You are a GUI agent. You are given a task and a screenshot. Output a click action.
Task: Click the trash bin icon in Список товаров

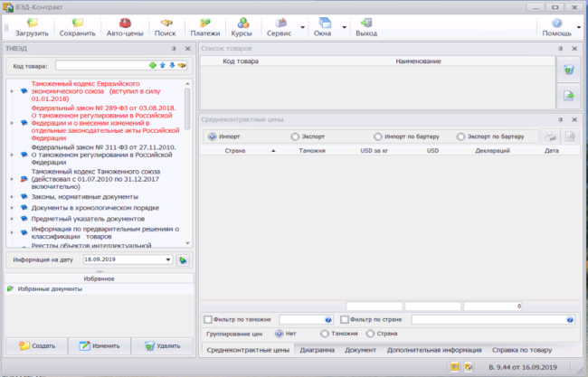point(569,69)
